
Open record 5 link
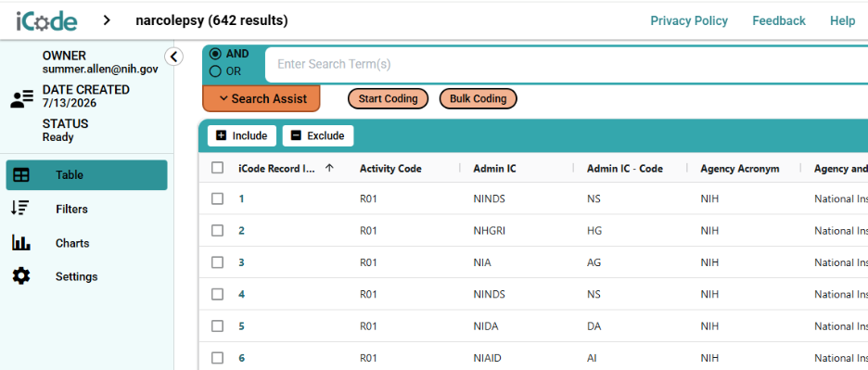(x=241, y=326)
